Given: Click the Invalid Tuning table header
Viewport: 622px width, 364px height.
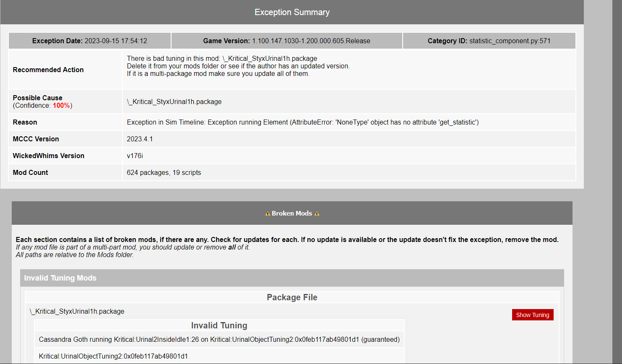Looking at the screenshot, I should (219, 325).
